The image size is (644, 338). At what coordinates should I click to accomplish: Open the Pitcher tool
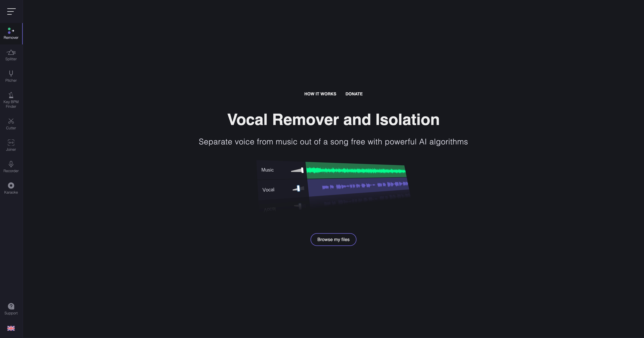[11, 76]
